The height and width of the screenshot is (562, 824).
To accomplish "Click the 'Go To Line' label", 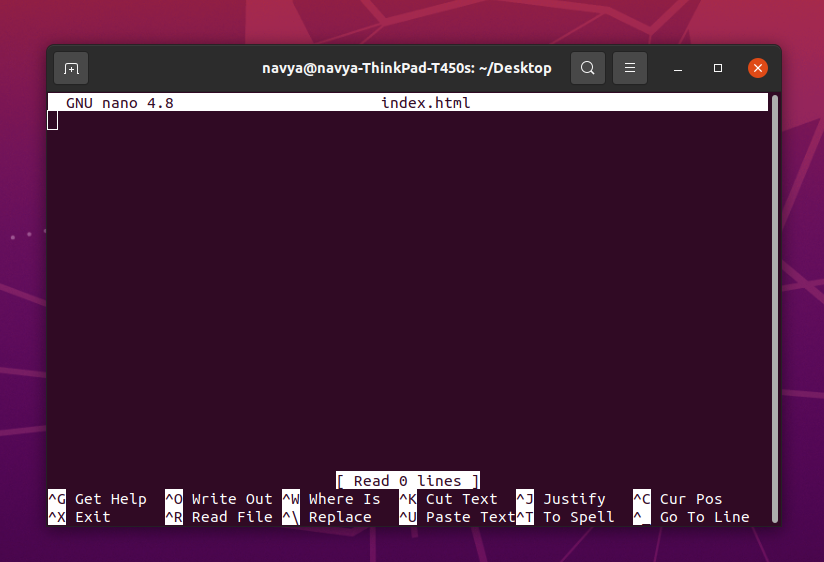I will (705, 517).
